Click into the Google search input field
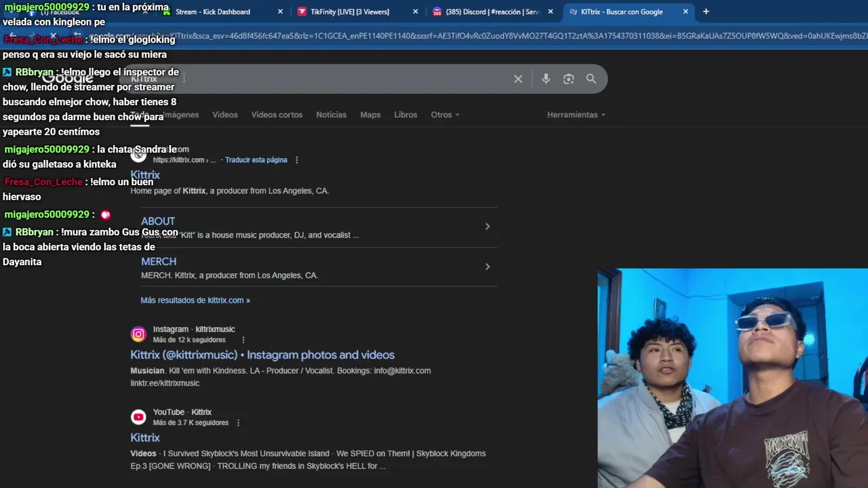This screenshot has height=488, width=868. 319,79
